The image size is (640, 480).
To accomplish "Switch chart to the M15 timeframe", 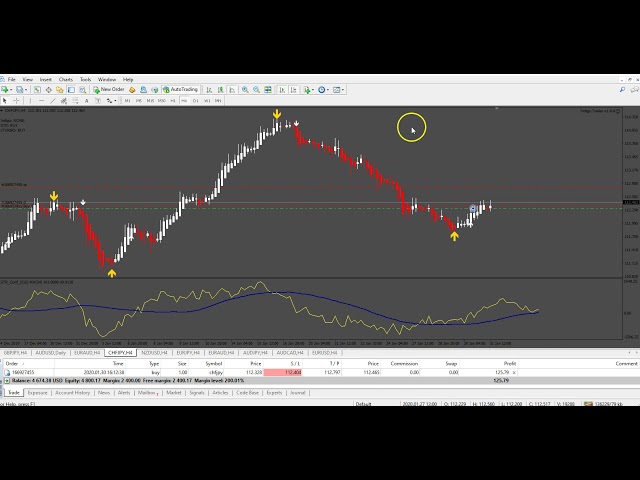I will [150, 100].
